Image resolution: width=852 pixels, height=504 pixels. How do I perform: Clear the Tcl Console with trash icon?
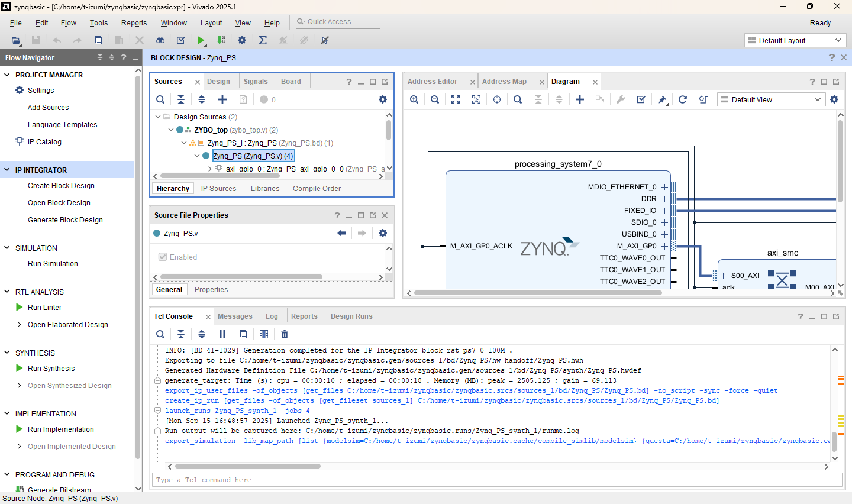(x=285, y=334)
